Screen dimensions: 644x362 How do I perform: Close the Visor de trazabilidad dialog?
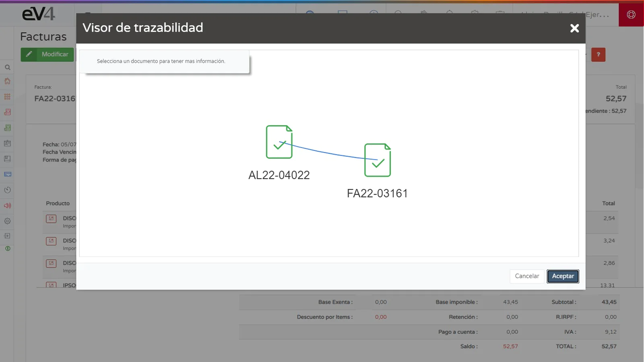tap(574, 28)
